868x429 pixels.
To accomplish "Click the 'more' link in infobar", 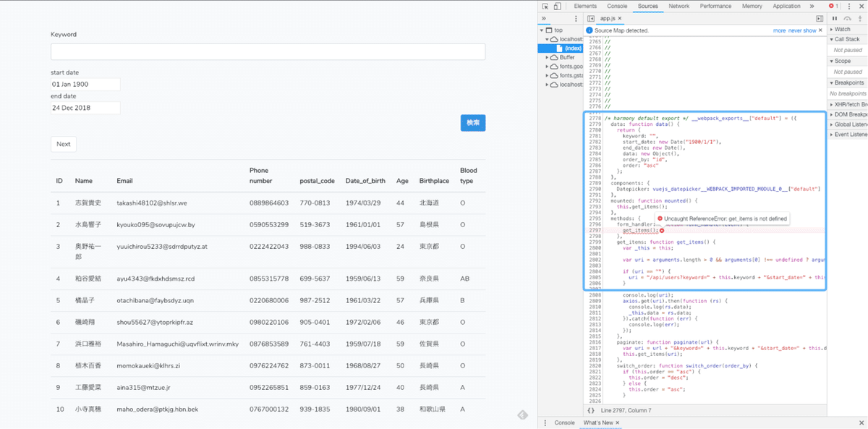I will pos(779,30).
